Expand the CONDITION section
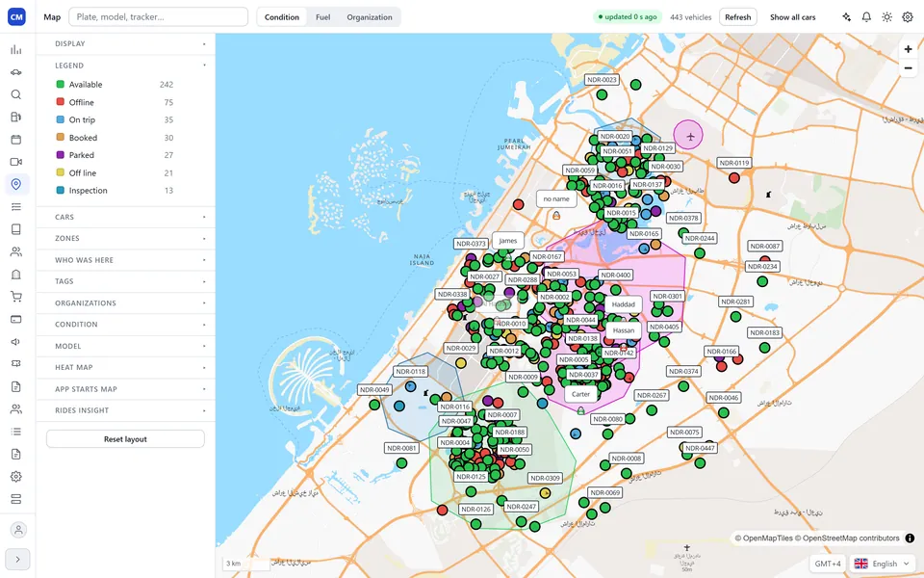Screen dimensions: 924x578 coord(125,325)
